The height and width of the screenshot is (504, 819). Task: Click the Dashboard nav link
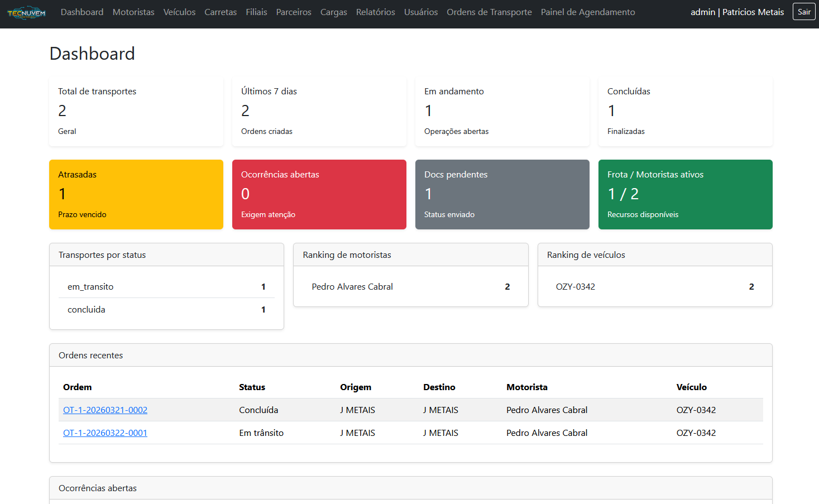82,12
